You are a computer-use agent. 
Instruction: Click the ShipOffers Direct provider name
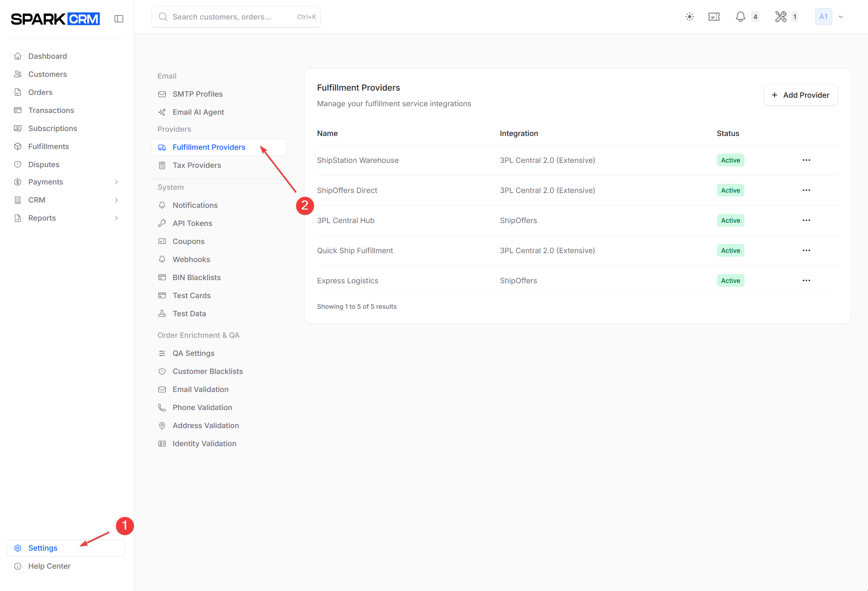(347, 190)
